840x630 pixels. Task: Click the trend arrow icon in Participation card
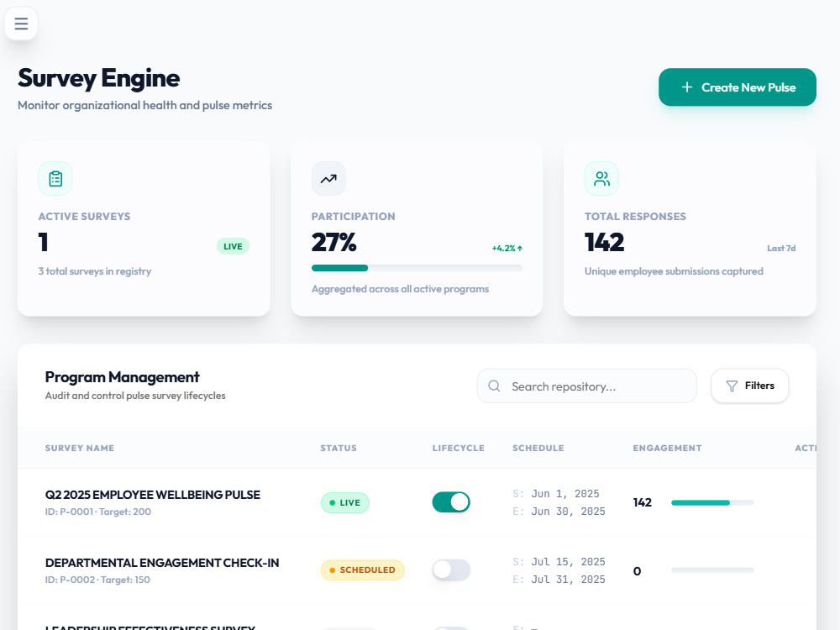[x=328, y=178]
